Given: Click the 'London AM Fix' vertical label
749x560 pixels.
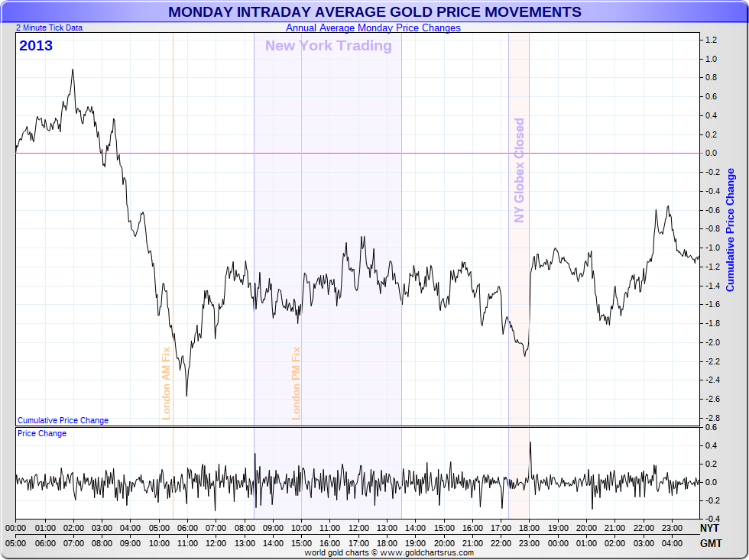Looking at the screenshot, I should pos(167,384).
